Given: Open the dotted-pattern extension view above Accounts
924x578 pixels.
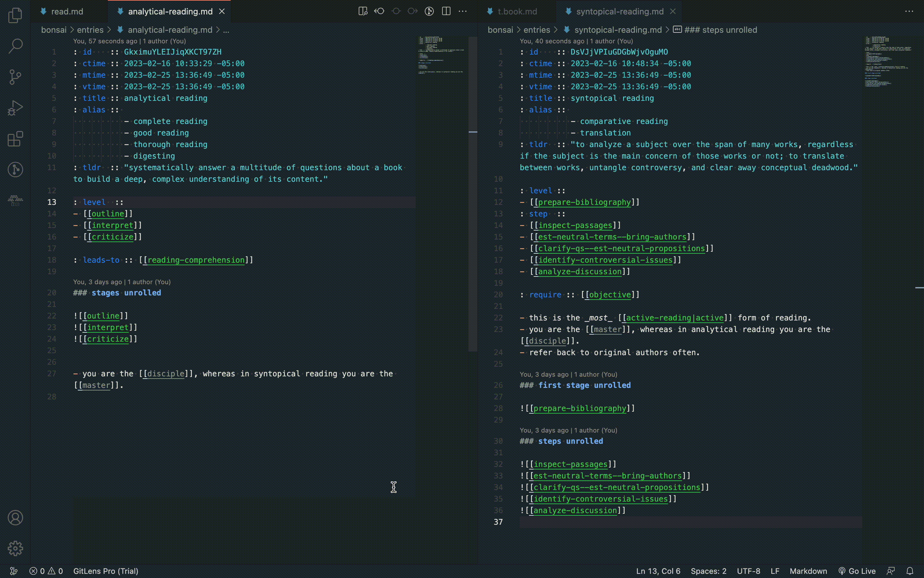Looking at the screenshot, I should [15, 200].
